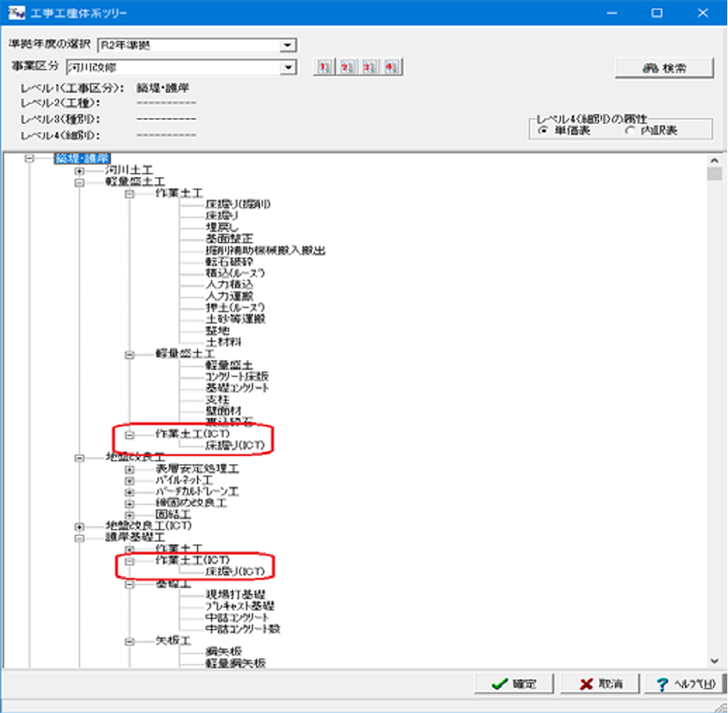728x713 pixels.
Task: Expand the 河川土工 node
Action: pos(79,170)
